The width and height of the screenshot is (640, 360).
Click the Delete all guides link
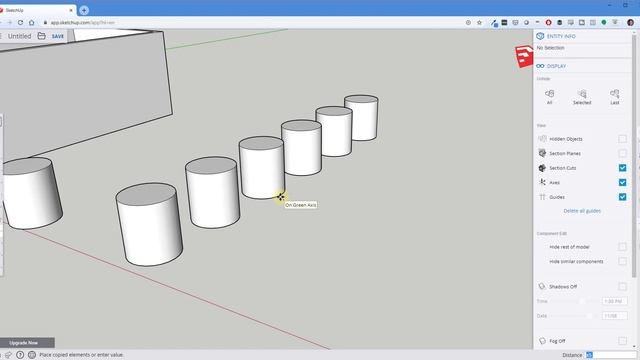click(x=582, y=211)
